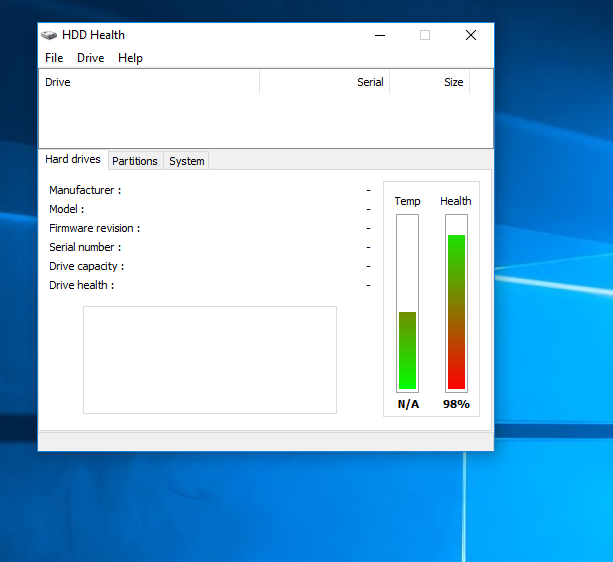
Task: Close the HDD Health window
Action: (471, 35)
